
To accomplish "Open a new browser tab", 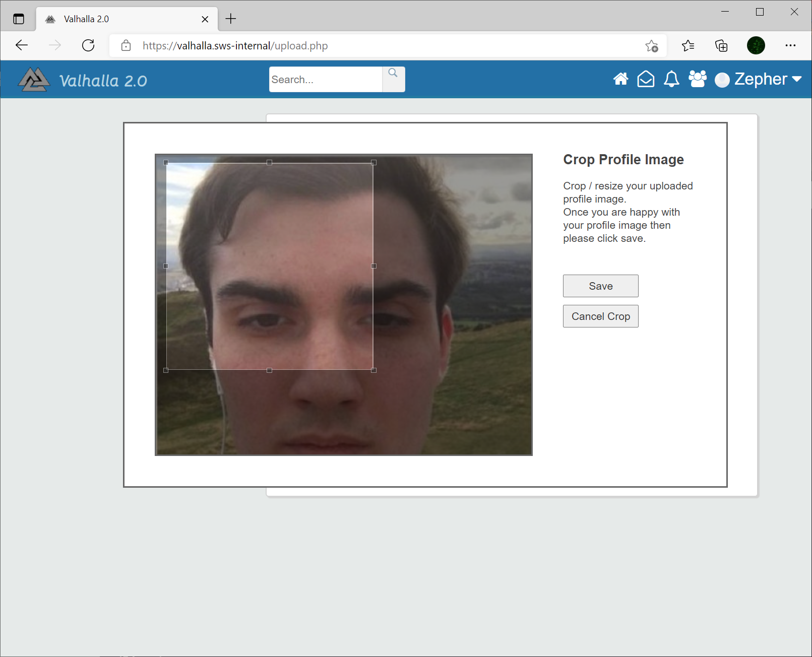I will 231,19.
